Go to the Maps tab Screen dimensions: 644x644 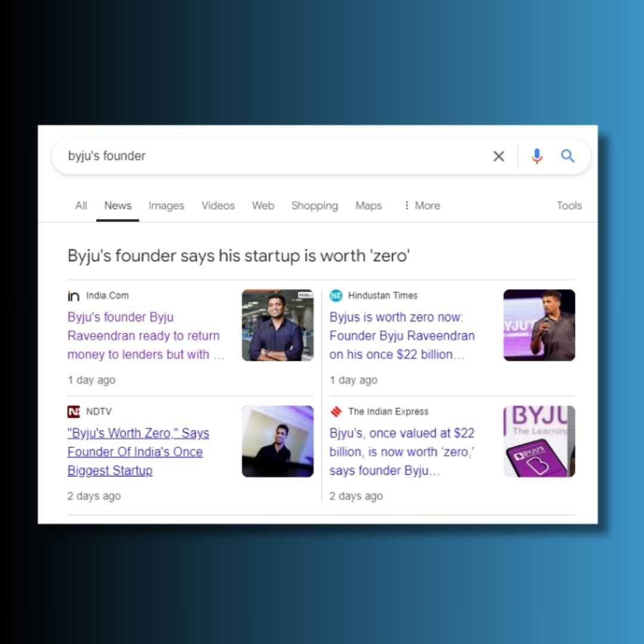pos(369,206)
